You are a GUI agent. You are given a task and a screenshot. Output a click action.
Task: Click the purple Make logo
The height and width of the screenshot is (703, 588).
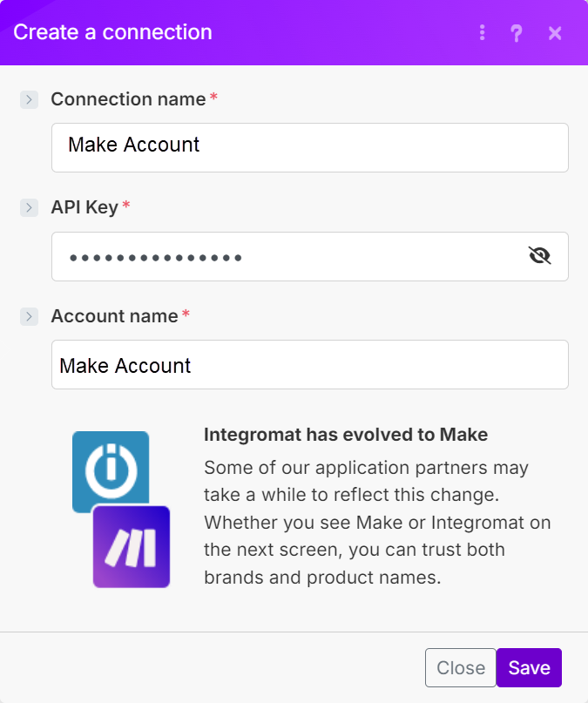tap(132, 546)
